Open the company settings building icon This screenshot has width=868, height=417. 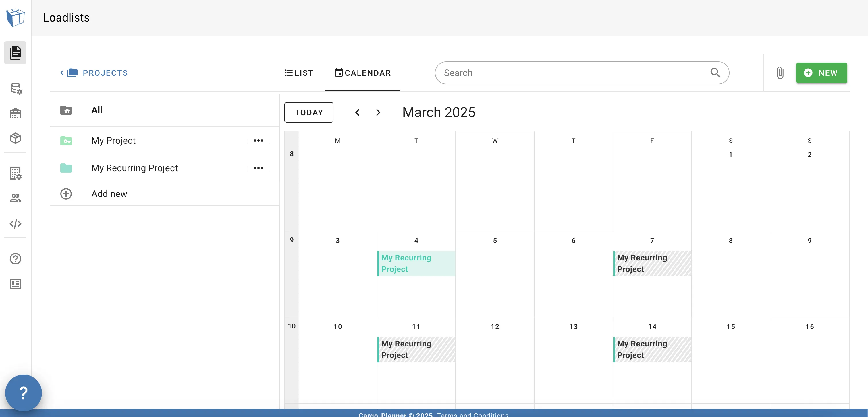(x=16, y=173)
